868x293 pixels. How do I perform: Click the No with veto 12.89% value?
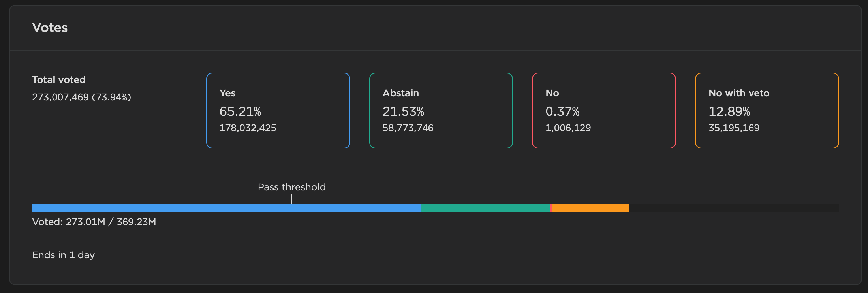point(729,111)
